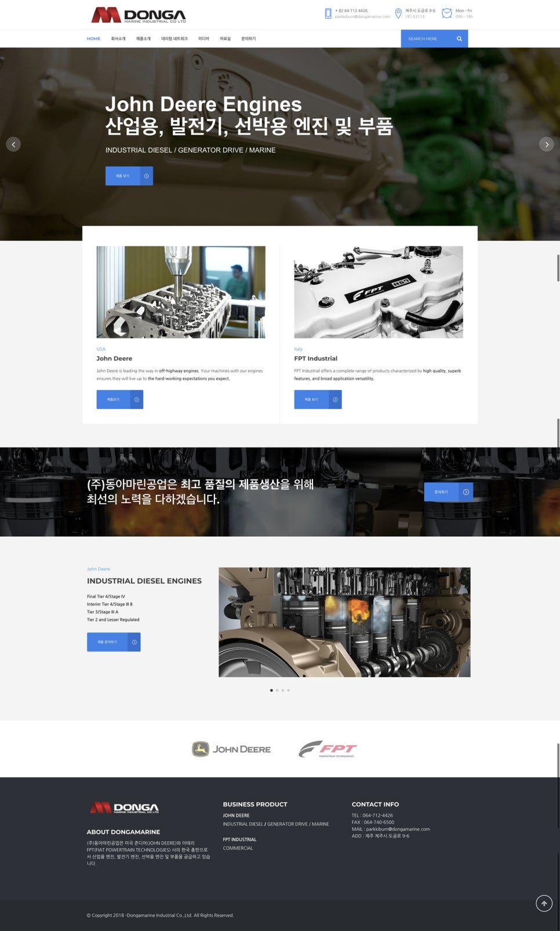The image size is (560, 931).
Task: Click the footer FAX : 064-740-6500 line
Action: (373, 822)
